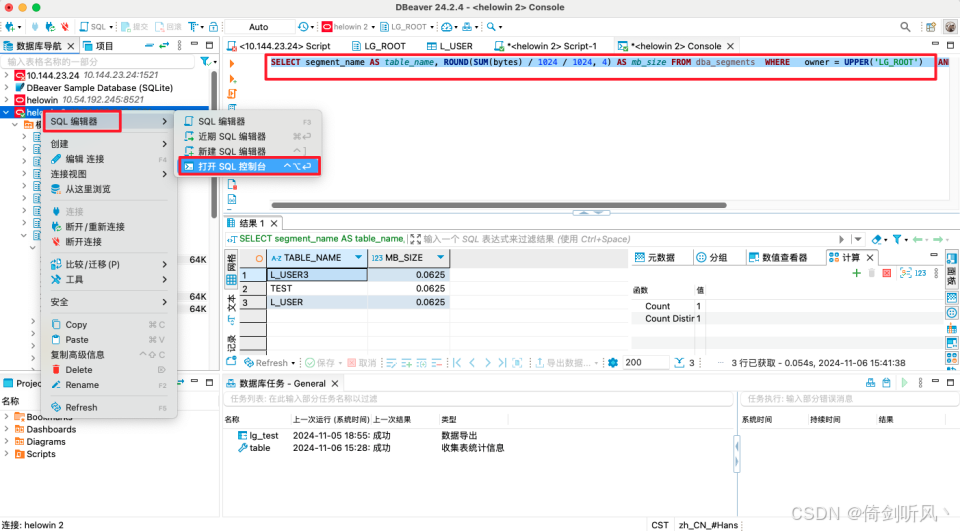Open the LG_ROOT active schema selector

[x=407, y=27]
